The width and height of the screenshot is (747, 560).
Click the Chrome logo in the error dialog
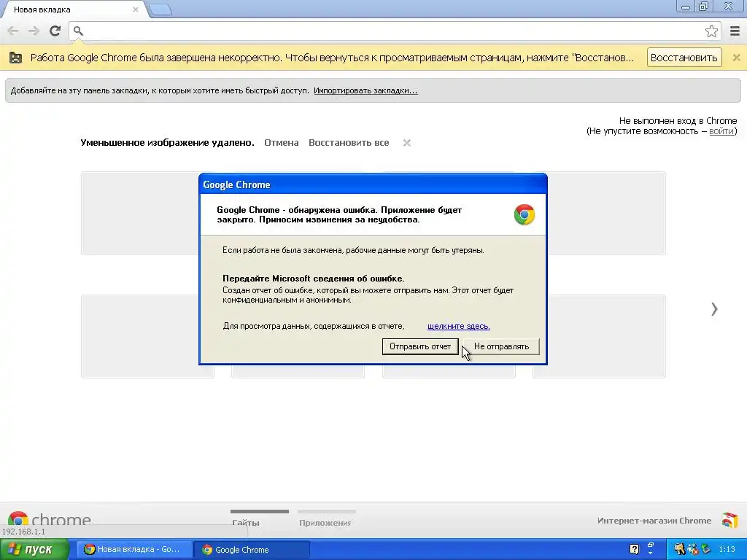(x=524, y=215)
